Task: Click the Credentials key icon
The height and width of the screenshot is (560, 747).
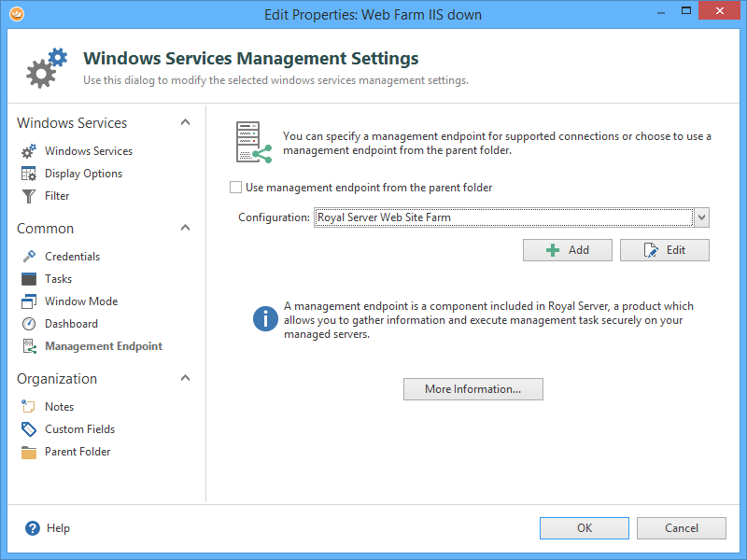Action: [x=28, y=257]
